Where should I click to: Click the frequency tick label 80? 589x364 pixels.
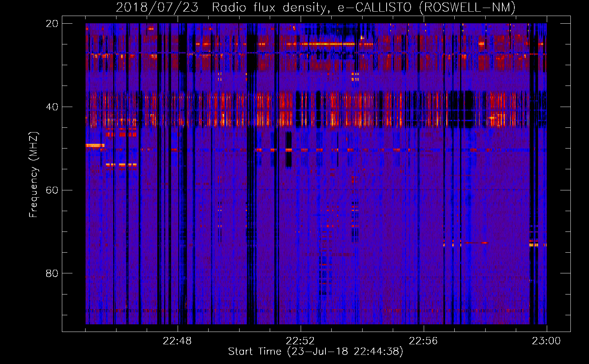coord(52,273)
